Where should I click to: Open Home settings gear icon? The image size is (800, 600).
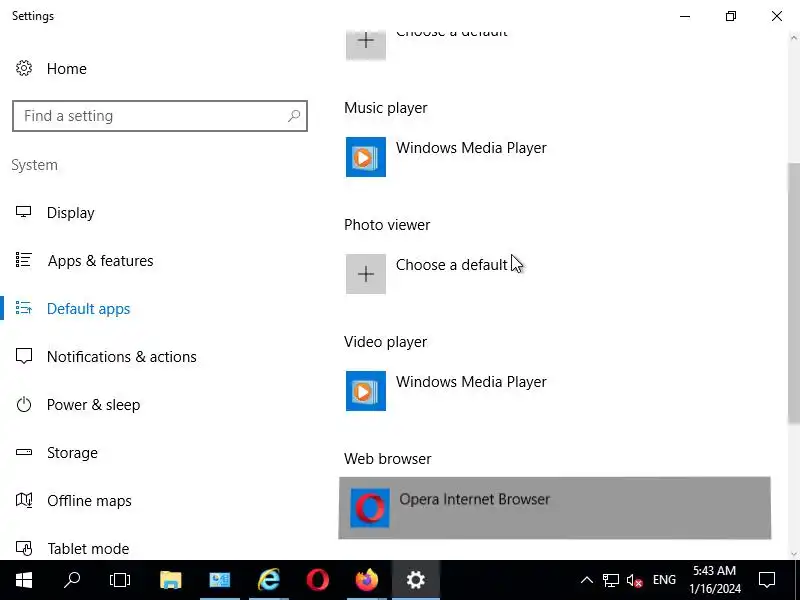pyautogui.click(x=23, y=68)
